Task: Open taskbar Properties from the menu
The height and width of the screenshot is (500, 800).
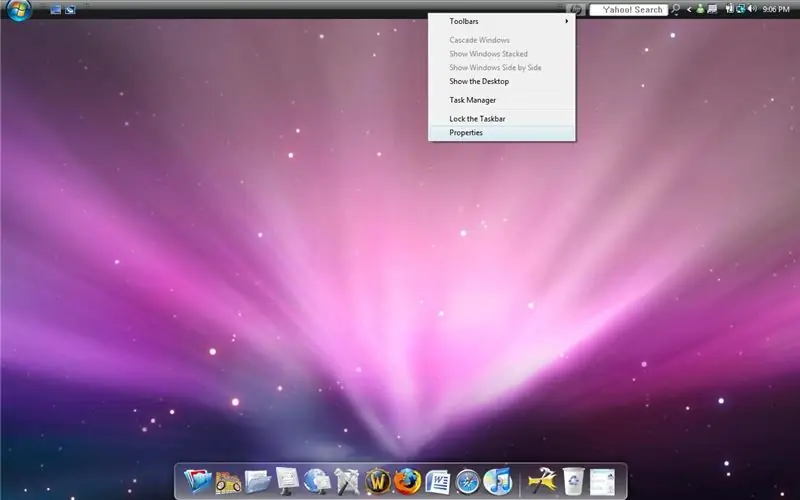Action: pyautogui.click(x=502, y=133)
